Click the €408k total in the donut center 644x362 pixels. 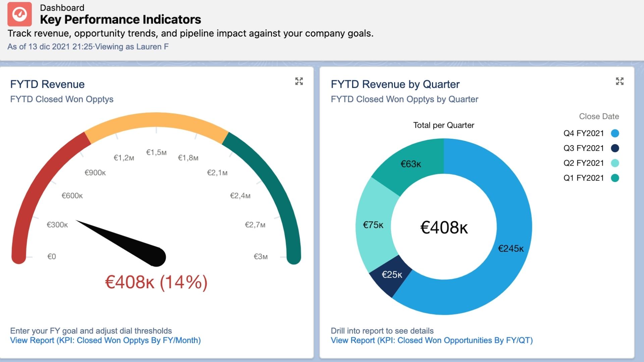[444, 227]
